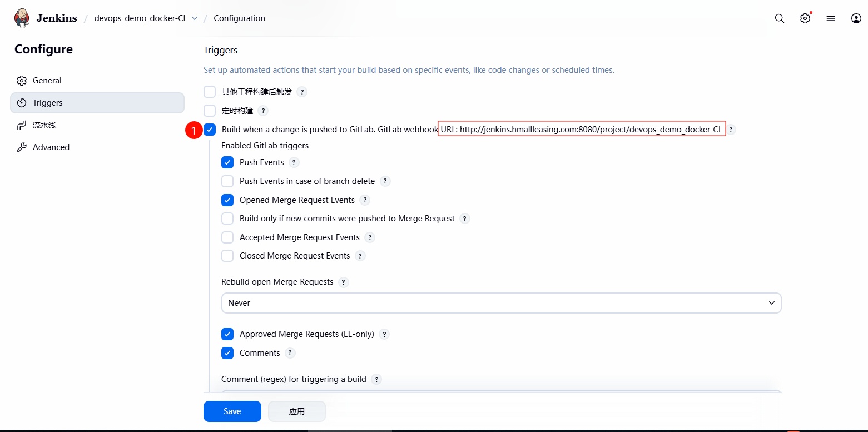Jump to 流水线 section in sidebar
Image resolution: width=868 pixels, height=432 pixels.
(x=44, y=125)
